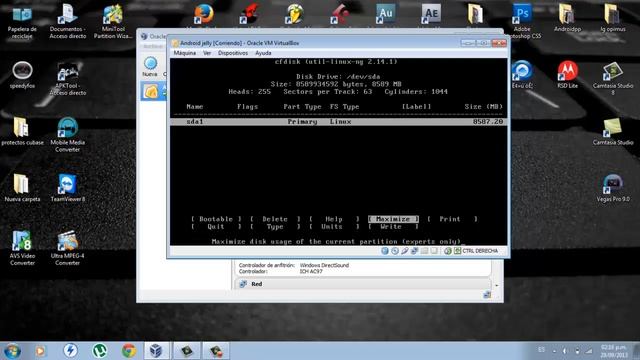
Task: Click the Chrome icon in the taskbar
Action: (x=129, y=351)
